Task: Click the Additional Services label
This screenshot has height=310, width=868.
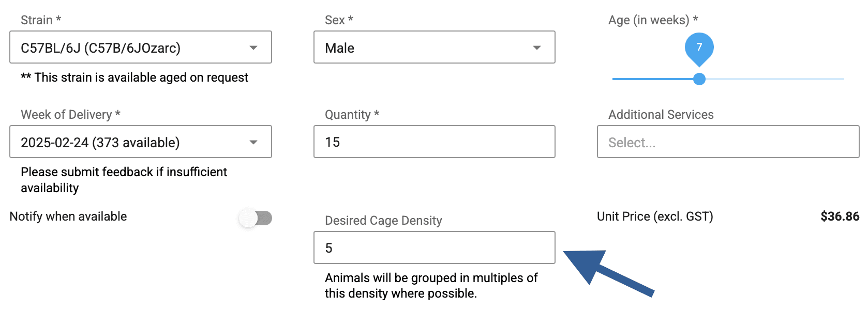Action: 661,115
